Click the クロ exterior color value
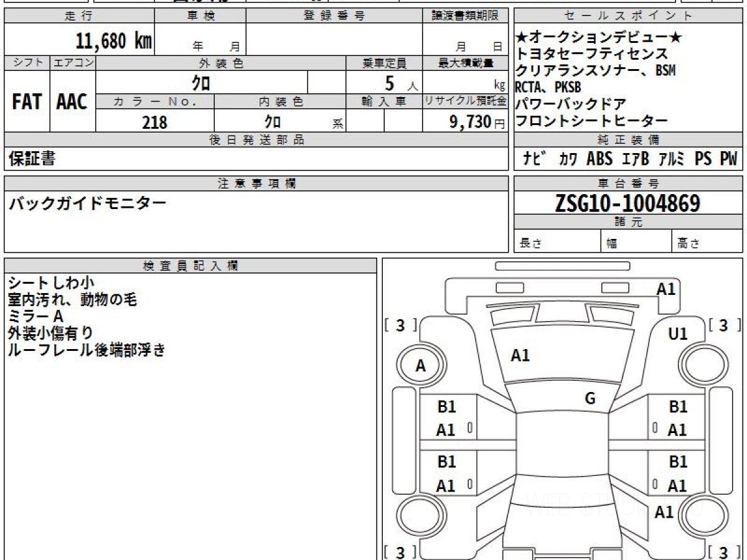Image resolution: width=747 pixels, height=560 pixels. pyautogui.click(x=201, y=82)
